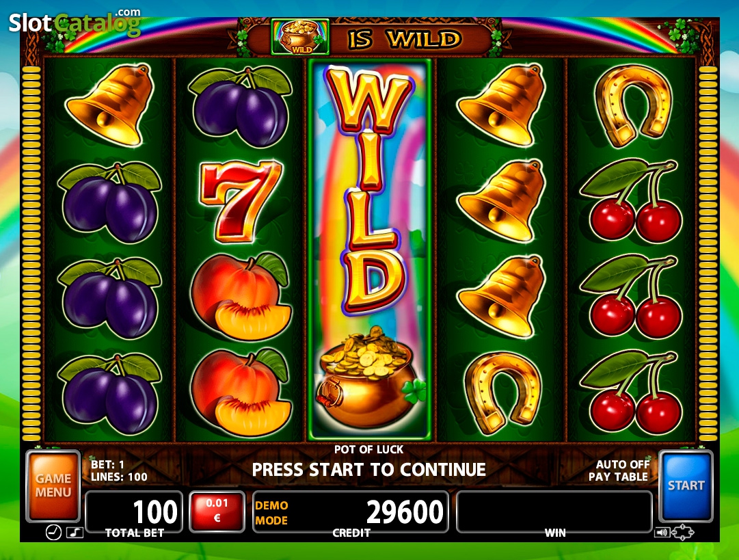Click the red 7 symbol on reel two
The width and height of the screenshot is (739, 560).
pyautogui.click(x=241, y=201)
